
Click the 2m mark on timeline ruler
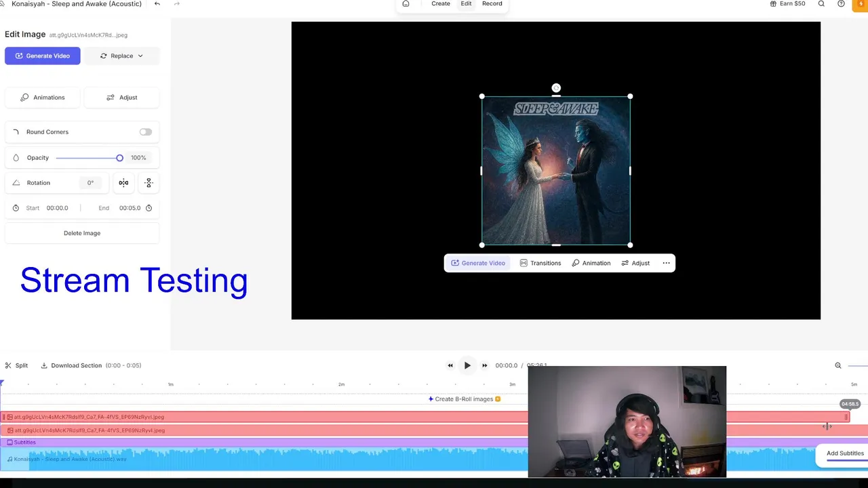click(342, 384)
